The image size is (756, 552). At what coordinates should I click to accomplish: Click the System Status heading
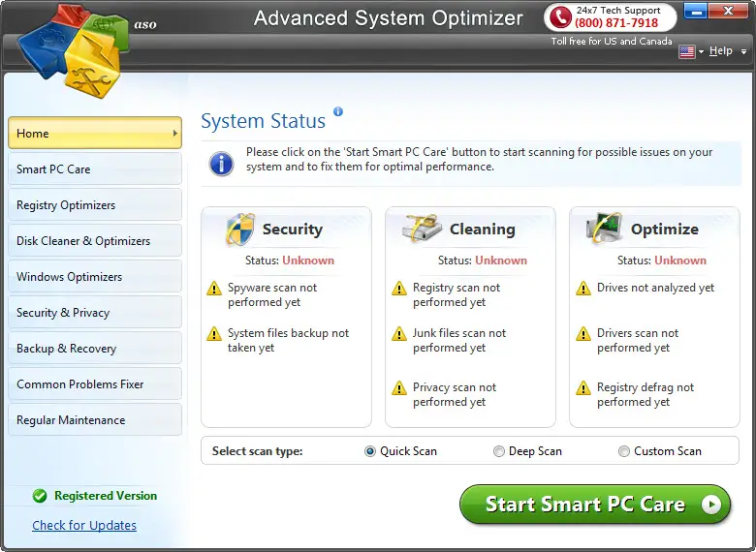[x=264, y=121]
